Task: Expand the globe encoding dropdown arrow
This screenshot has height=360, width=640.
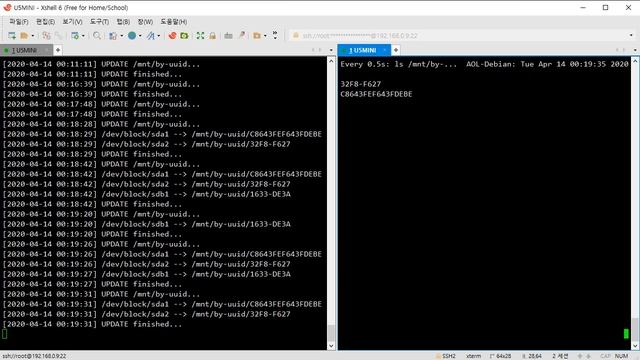Action: [x=140, y=36]
